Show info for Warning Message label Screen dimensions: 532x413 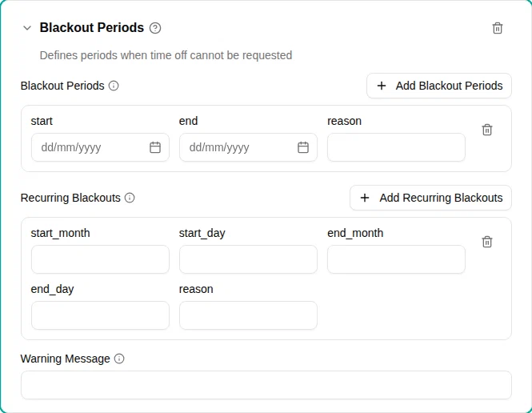(119, 359)
